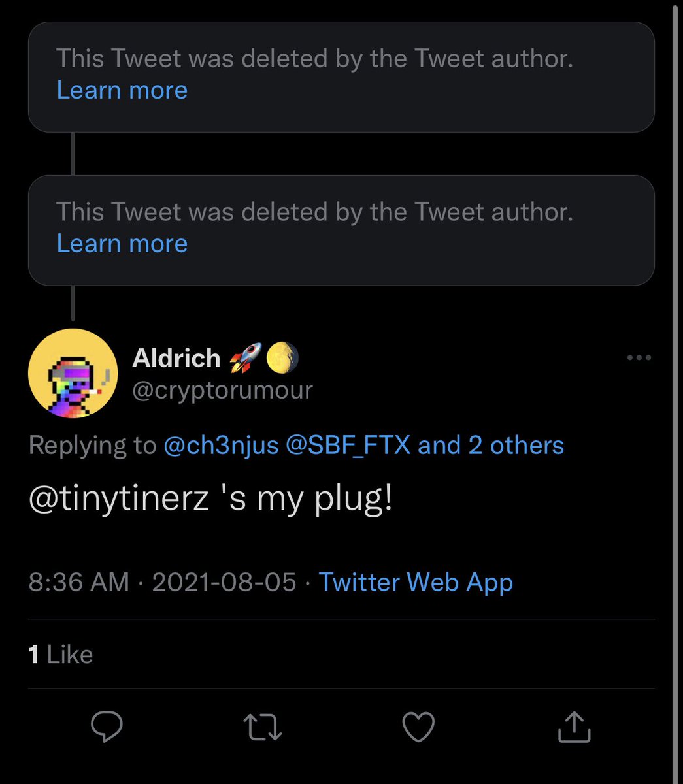Click Learn more in the top deleted Tweet notice
This screenshot has height=784, width=683.
pyautogui.click(x=122, y=90)
